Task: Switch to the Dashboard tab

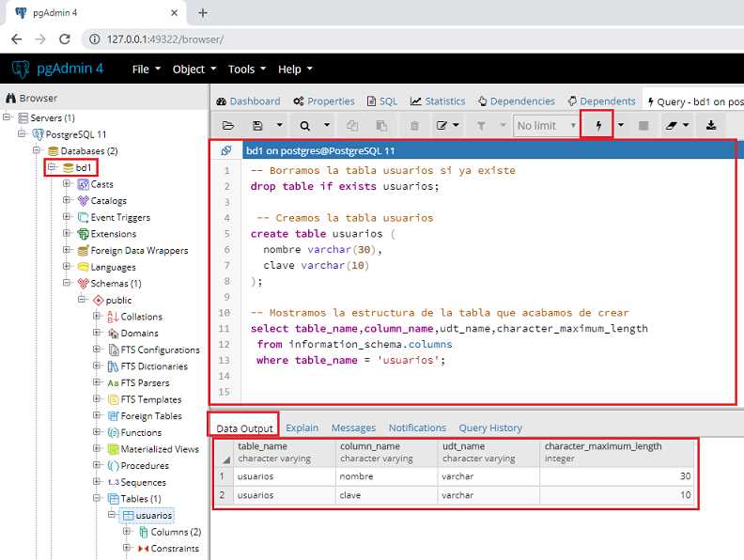Action: pos(248,101)
